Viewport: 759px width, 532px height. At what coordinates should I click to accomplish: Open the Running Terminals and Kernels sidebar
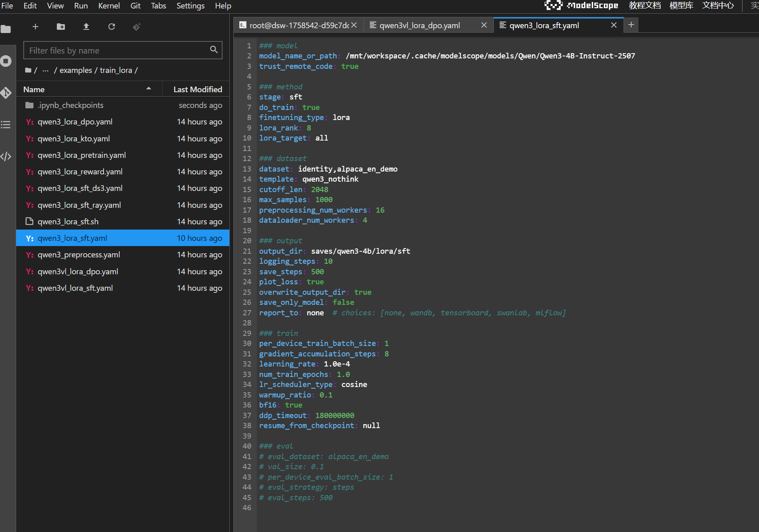pos(6,61)
